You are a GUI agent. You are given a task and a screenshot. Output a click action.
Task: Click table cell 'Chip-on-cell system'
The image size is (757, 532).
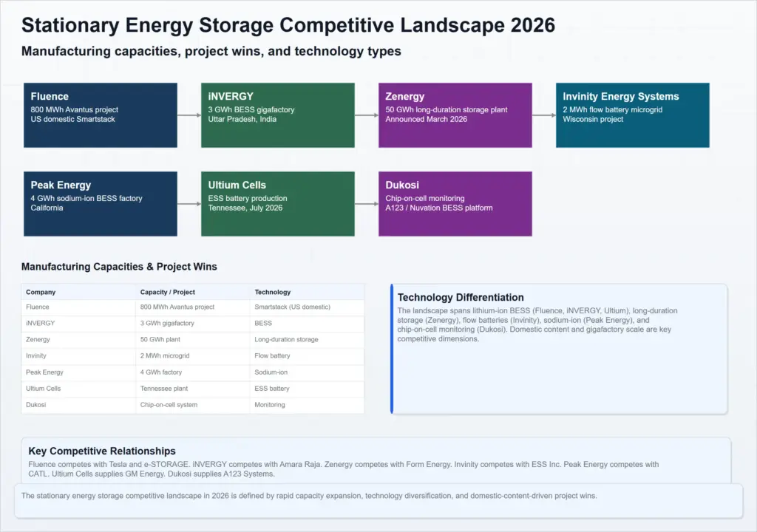click(193, 405)
